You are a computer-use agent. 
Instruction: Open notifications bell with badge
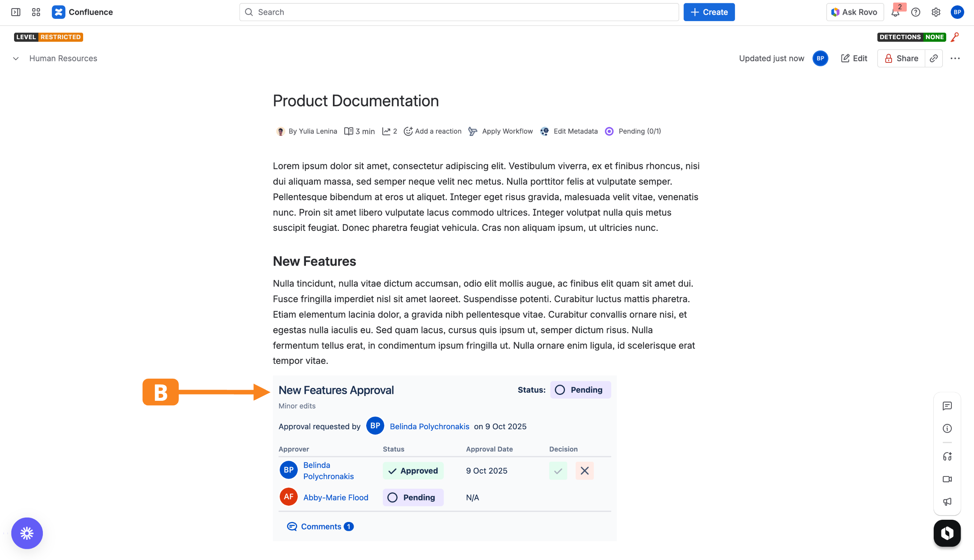click(895, 12)
